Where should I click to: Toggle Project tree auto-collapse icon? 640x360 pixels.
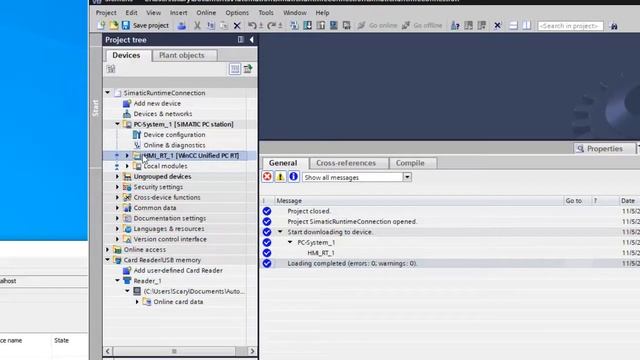240,40
